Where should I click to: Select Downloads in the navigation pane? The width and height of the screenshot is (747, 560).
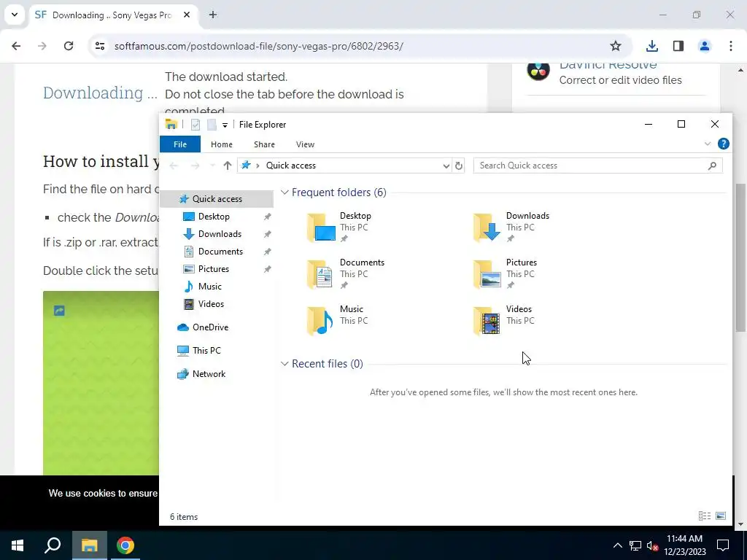220,234
